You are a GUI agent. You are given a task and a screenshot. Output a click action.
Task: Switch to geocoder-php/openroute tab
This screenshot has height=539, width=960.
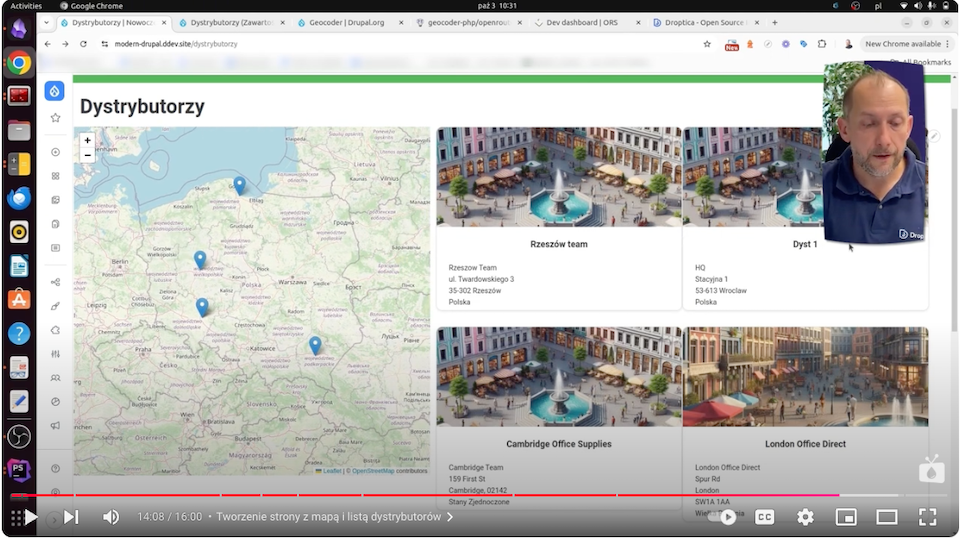tap(468, 23)
